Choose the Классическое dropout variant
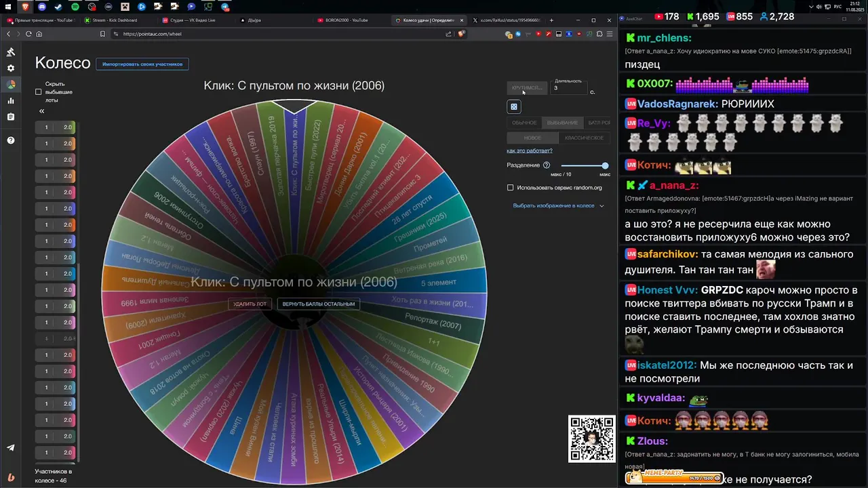The height and width of the screenshot is (488, 868). tap(584, 138)
